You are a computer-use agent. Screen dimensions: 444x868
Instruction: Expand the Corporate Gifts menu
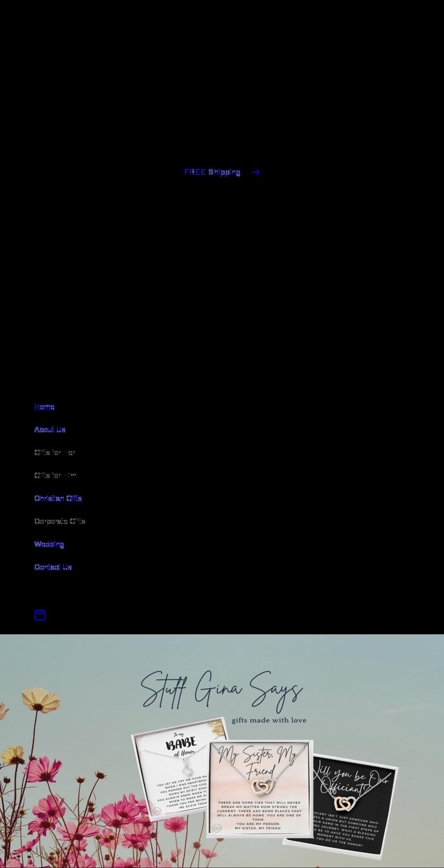(60, 521)
